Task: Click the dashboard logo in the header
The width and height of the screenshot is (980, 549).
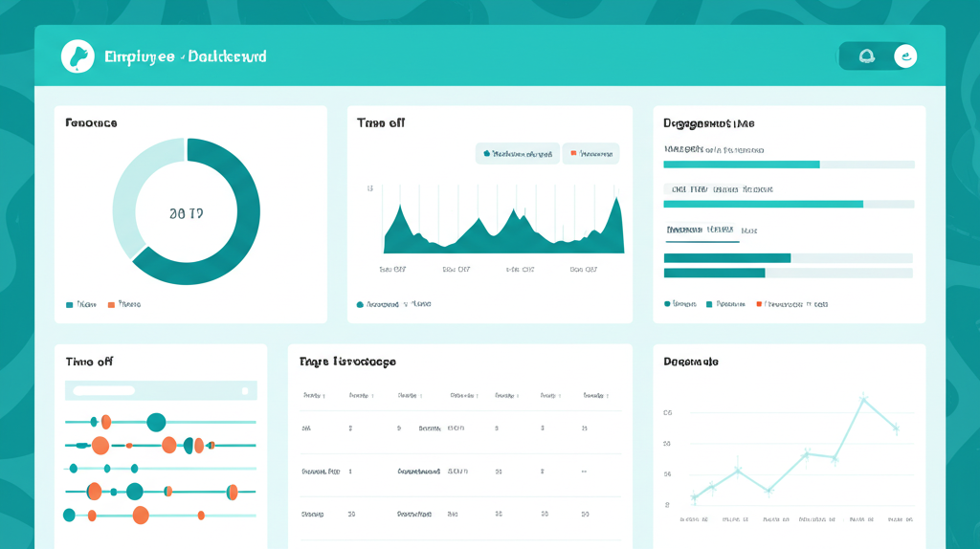Action: pos(78,56)
